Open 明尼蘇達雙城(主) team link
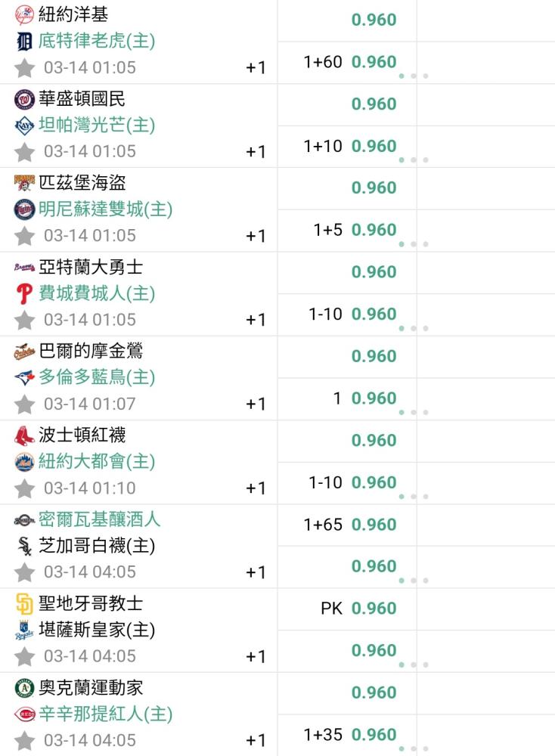This screenshot has width=555, height=756. click(106, 209)
